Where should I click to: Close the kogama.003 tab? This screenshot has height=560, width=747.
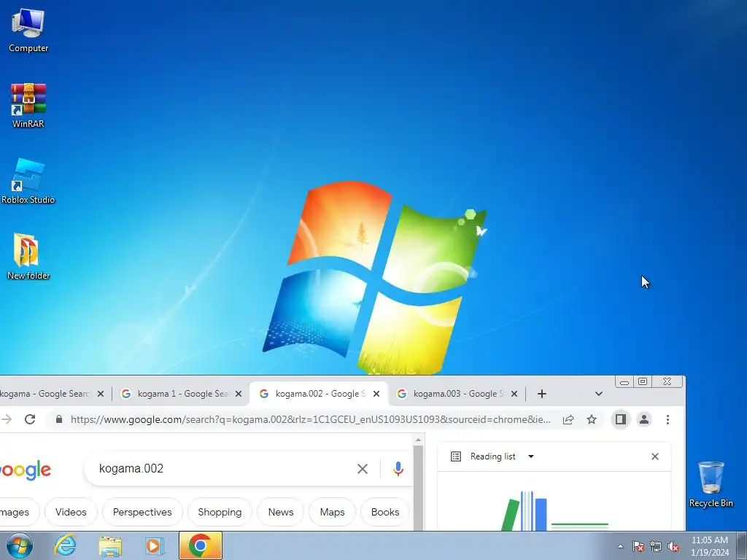pos(514,394)
